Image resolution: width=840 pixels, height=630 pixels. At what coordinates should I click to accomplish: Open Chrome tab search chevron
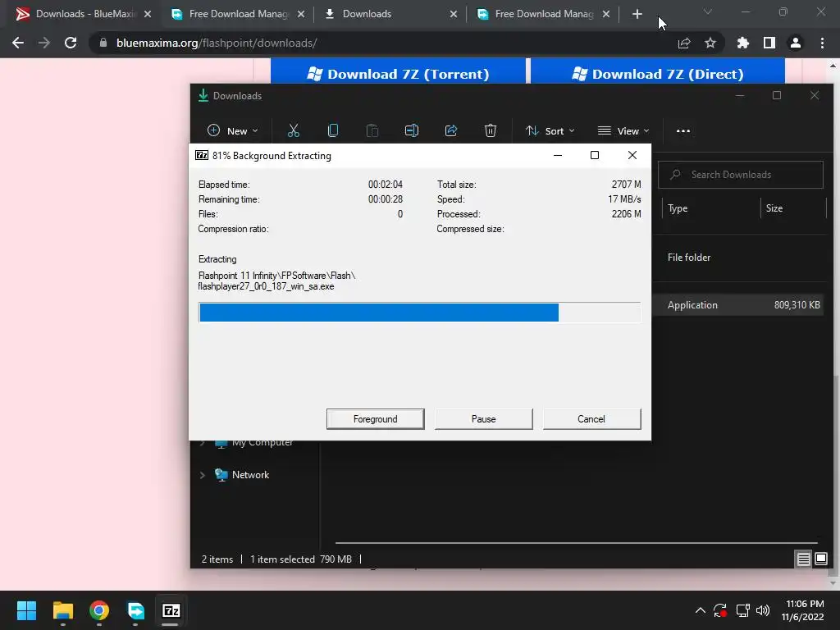coord(708,11)
